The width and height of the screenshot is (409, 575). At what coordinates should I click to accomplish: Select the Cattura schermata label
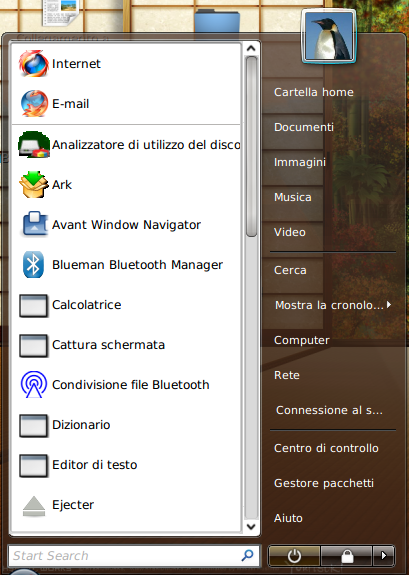point(108,345)
